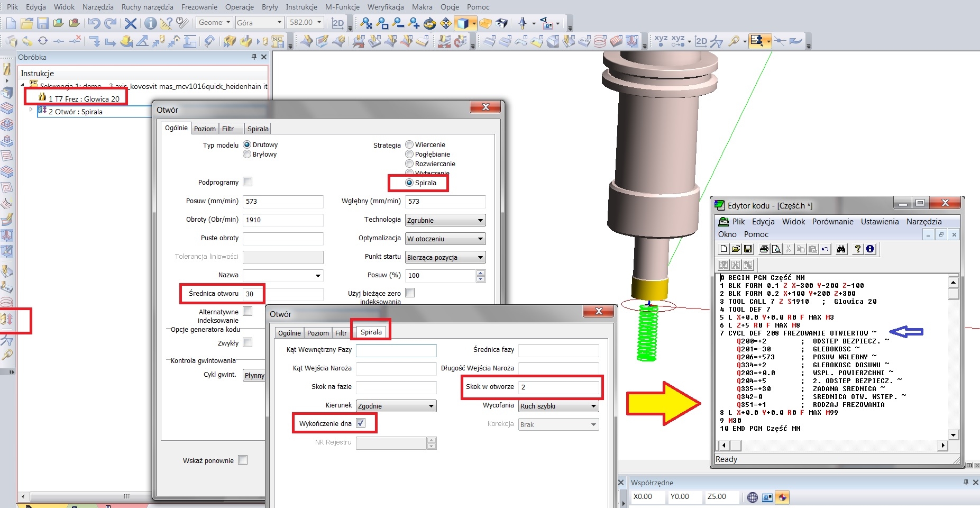Open the Geome dropdown in toolbar

(x=215, y=22)
